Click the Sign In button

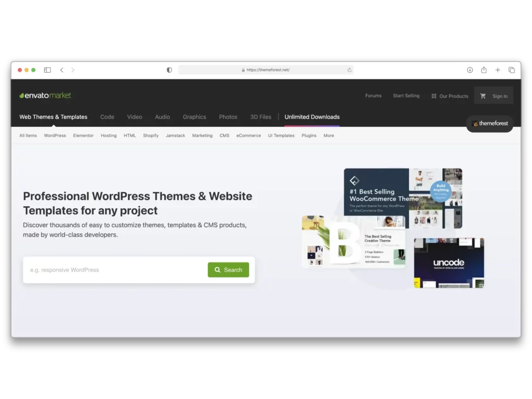pos(500,96)
